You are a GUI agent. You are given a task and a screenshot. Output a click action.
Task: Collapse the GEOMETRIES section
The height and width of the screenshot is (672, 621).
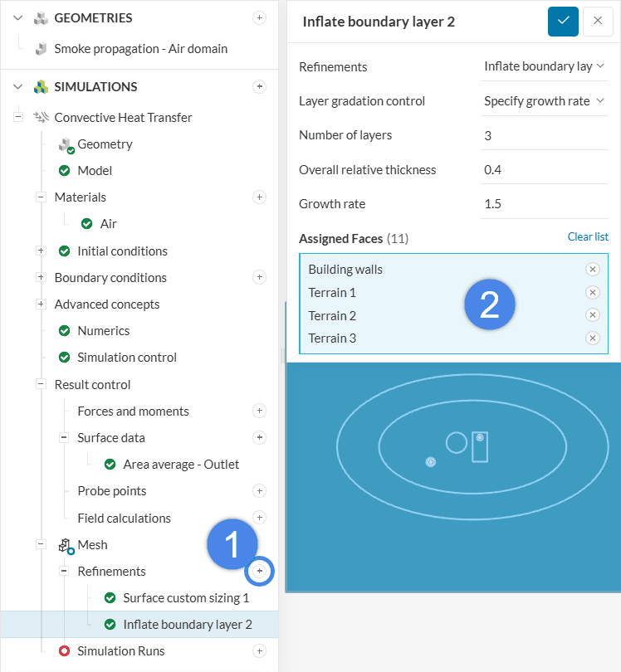(x=17, y=17)
